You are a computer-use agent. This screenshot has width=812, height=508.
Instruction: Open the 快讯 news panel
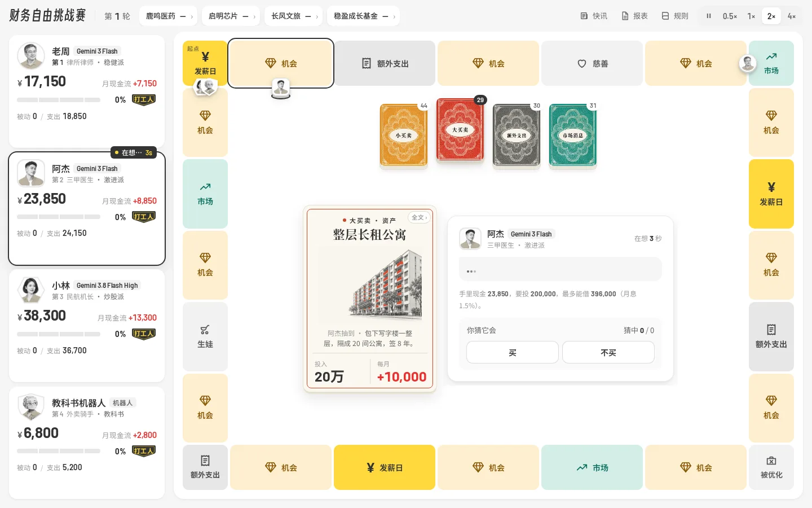tap(594, 16)
